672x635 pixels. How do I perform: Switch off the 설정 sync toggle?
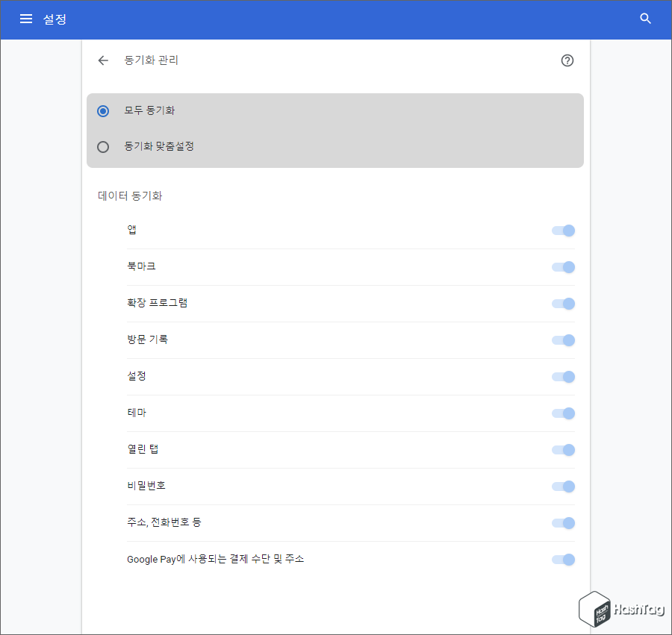pyautogui.click(x=563, y=377)
